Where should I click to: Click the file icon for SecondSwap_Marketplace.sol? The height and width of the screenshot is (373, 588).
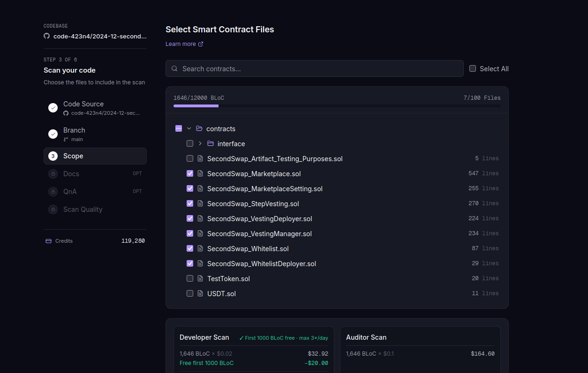[x=200, y=173]
